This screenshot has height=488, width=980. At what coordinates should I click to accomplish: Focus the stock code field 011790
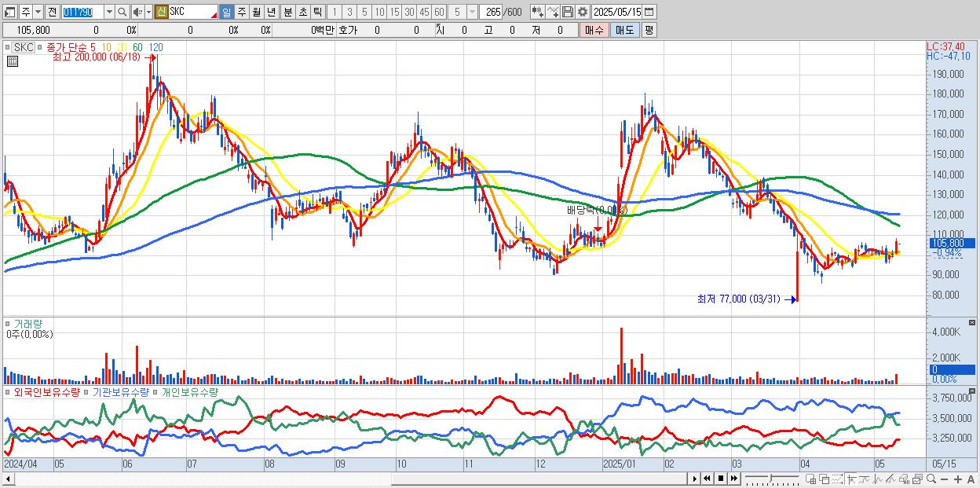(x=82, y=12)
